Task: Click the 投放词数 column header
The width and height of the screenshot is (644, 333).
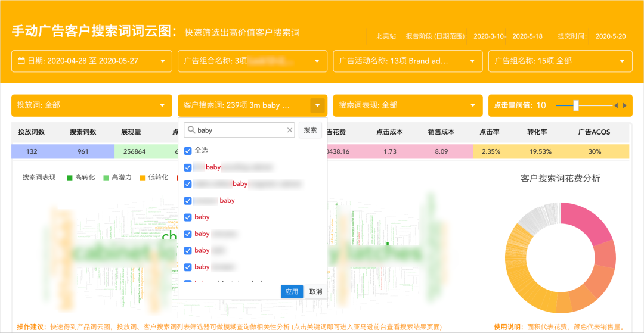Action: [x=32, y=132]
